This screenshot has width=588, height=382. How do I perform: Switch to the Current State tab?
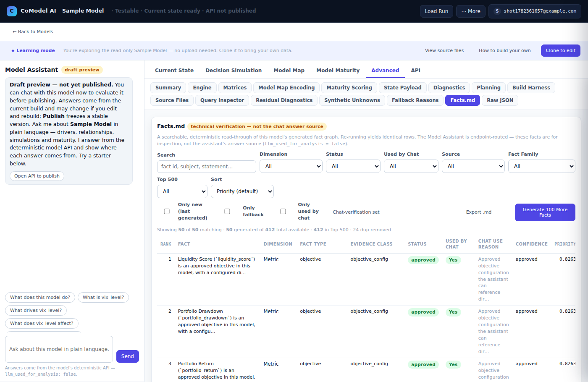click(x=174, y=71)
